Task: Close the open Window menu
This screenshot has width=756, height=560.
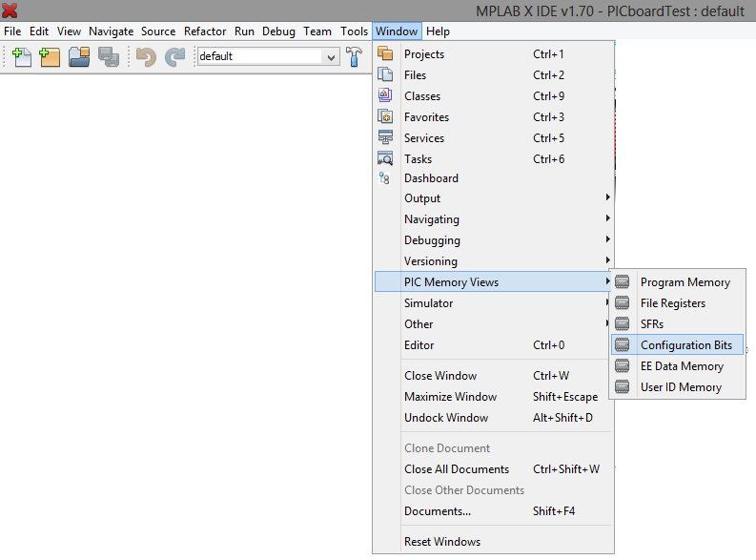Action: point(397,31)
